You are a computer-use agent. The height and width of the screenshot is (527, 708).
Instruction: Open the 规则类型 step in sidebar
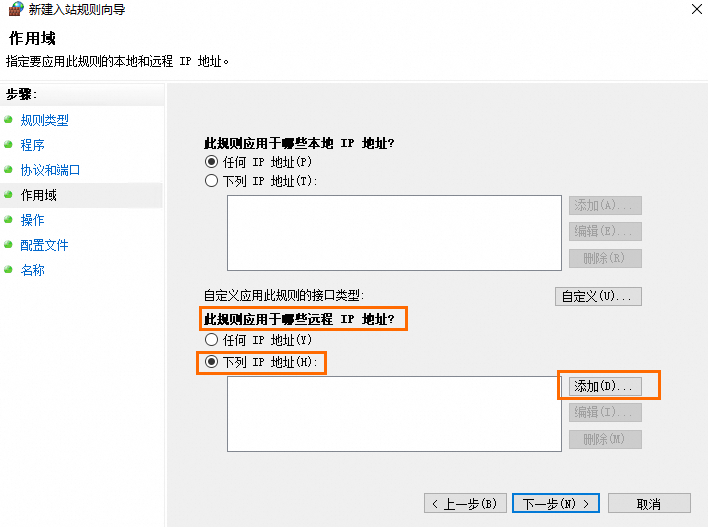pyautogui.click(x=45, y=120)
